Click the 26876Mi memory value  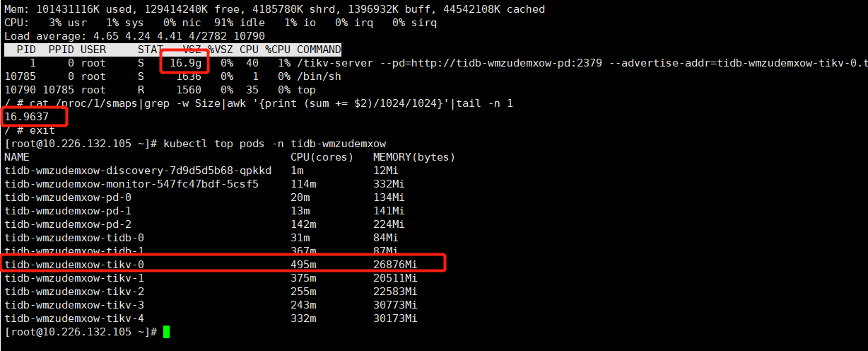click(x=395, y=265)
